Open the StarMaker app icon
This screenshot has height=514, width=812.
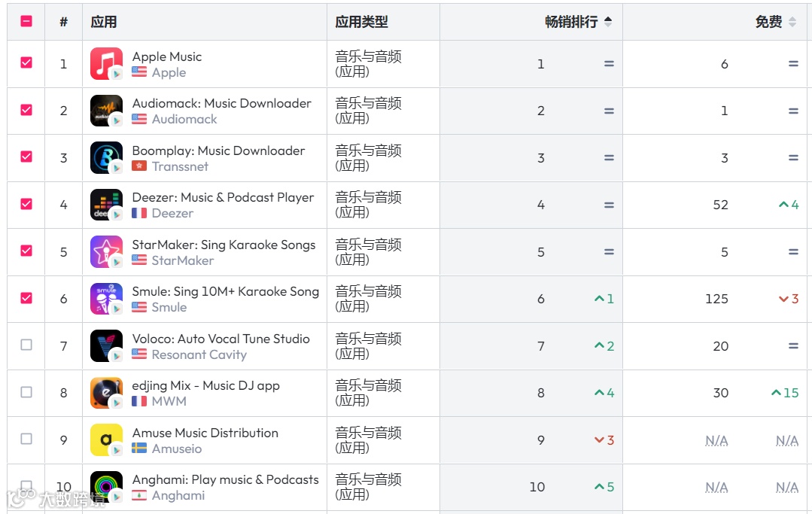pos(106,251)
